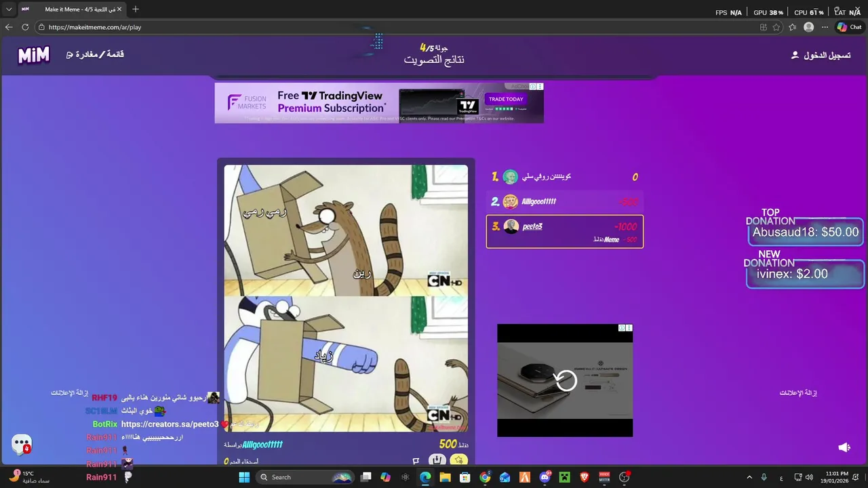The height and width of the screenshot is (488, 868).
Task: Click the Allllgooottttt author name below meme
Action: click(x=262, y=445)
